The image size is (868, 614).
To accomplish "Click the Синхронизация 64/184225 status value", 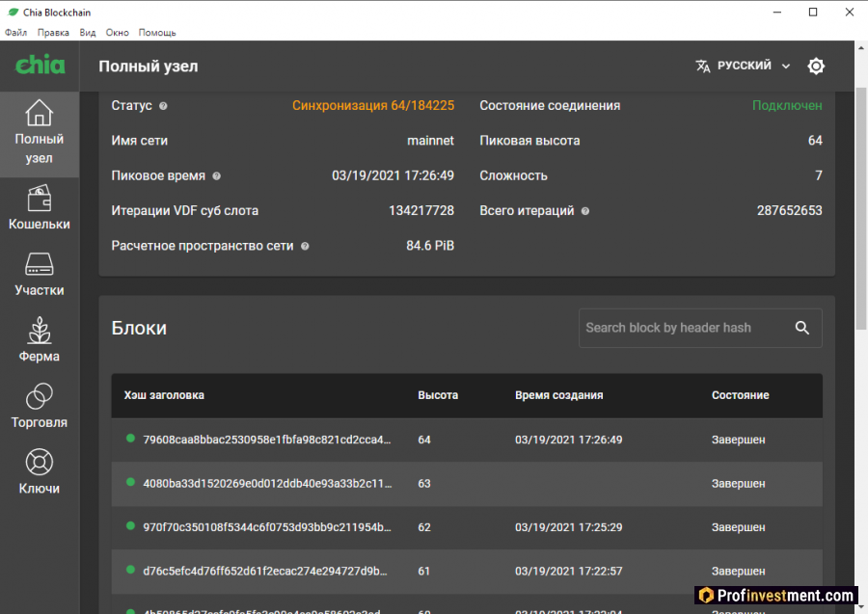I will [x=373, y=106].
